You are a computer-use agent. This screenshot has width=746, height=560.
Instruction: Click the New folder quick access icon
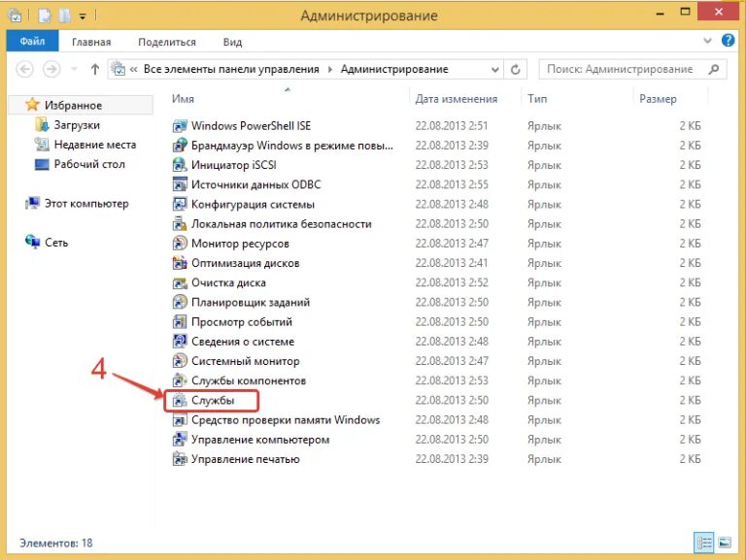point(64,16)
